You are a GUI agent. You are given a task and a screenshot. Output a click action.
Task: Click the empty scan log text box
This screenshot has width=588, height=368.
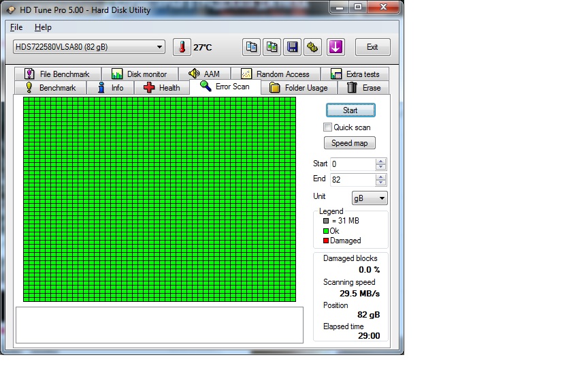[x=159, y=325]
